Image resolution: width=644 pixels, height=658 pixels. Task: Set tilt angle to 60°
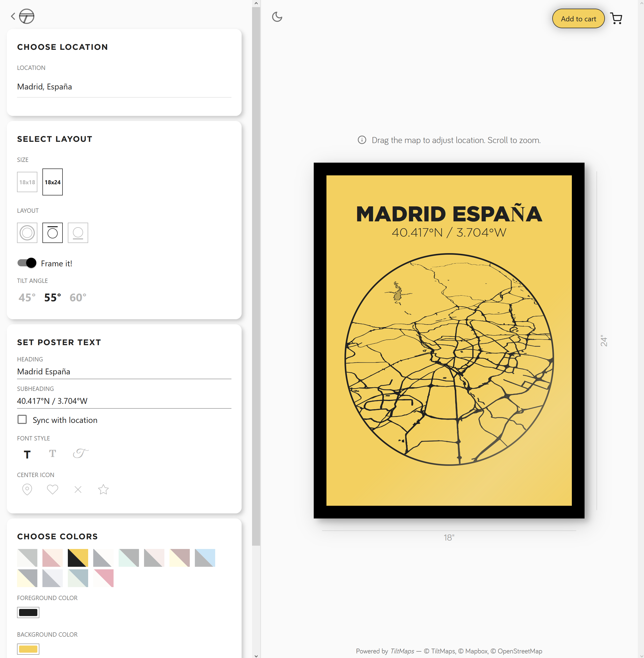(x=78, y=297)
